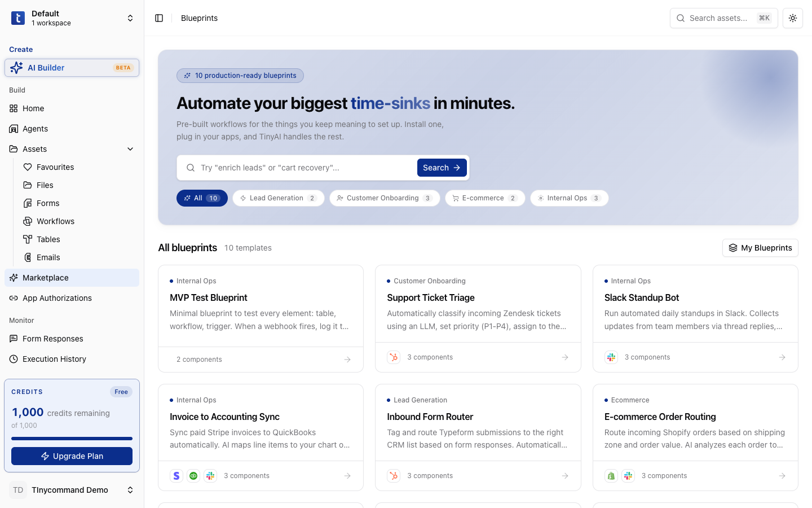Viewport: 812px width, 508px height.
Task: Click the Free plan badge
Action: coord(121,392)
